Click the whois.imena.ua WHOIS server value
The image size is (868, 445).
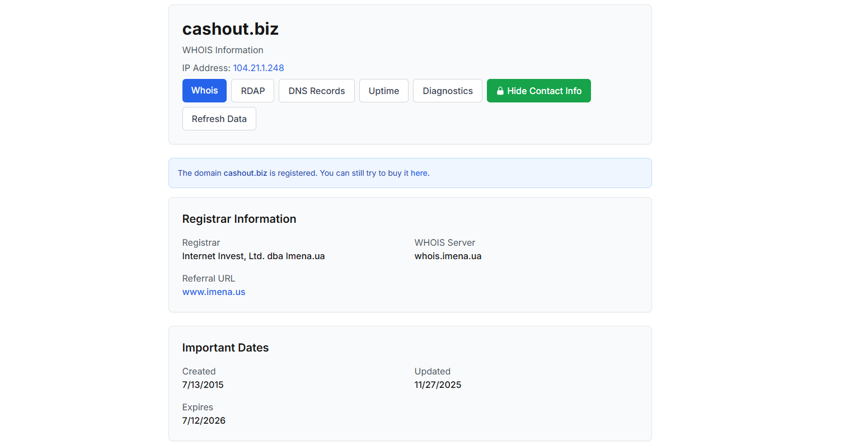click(x=448, y=256)
